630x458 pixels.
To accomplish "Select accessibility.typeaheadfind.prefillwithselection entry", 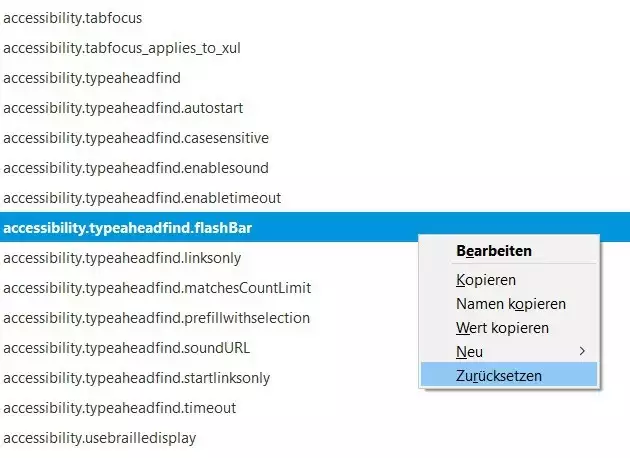I will pos(156,318).
